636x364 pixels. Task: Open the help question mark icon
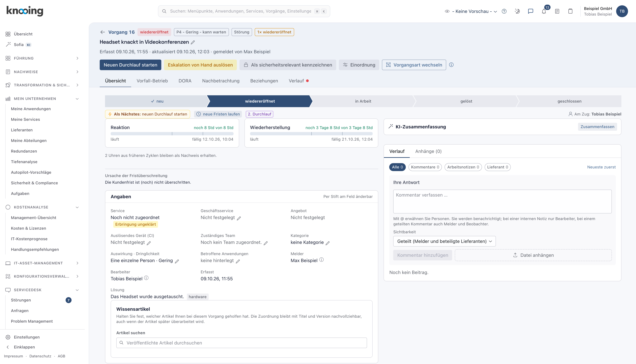pyautogui.click(x=504, y=11)
